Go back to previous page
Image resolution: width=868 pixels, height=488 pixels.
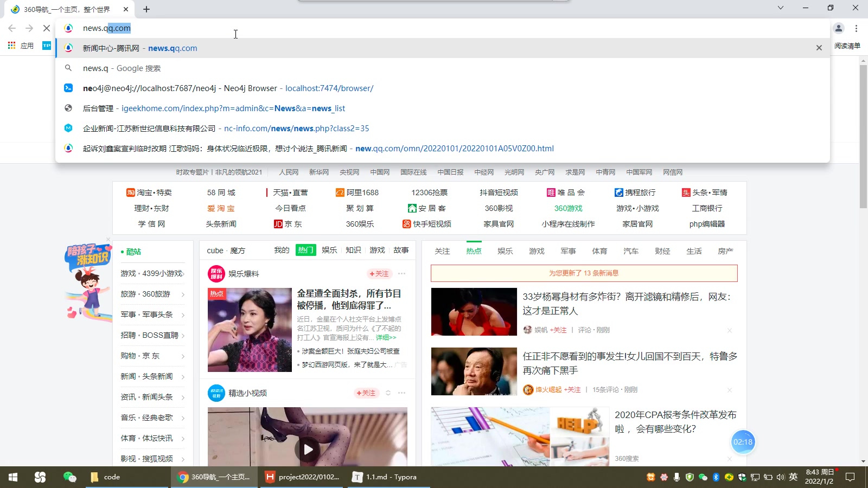pyautogui.click(x=12, y=28)
